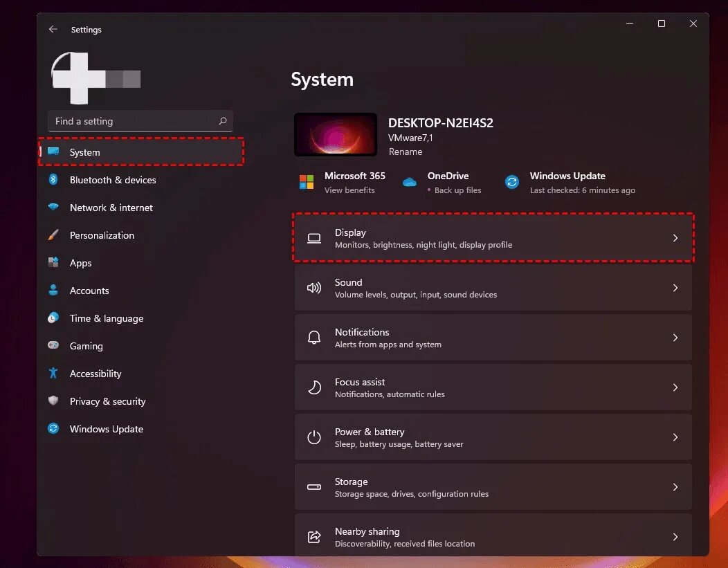Click the search magnifier icon

coord(223,121)
